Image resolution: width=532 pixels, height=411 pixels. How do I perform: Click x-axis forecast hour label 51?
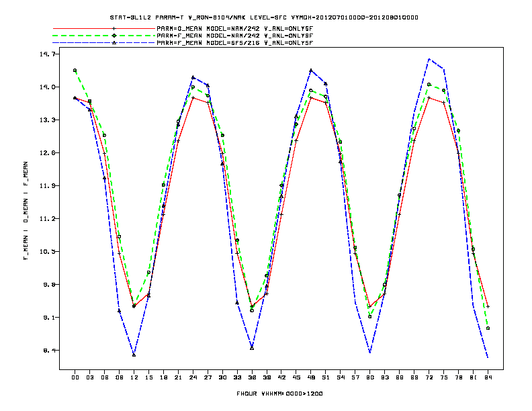click(x=326, y=377)
